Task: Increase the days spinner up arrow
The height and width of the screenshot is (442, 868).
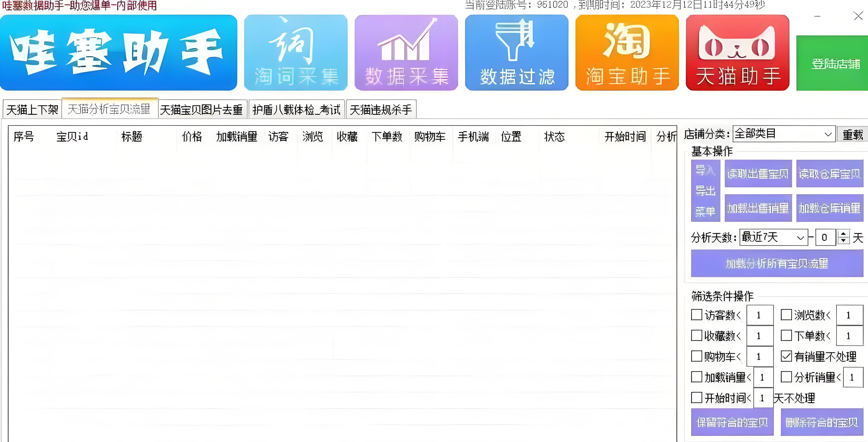Action: pyautogui.click(x=843, y=233)
